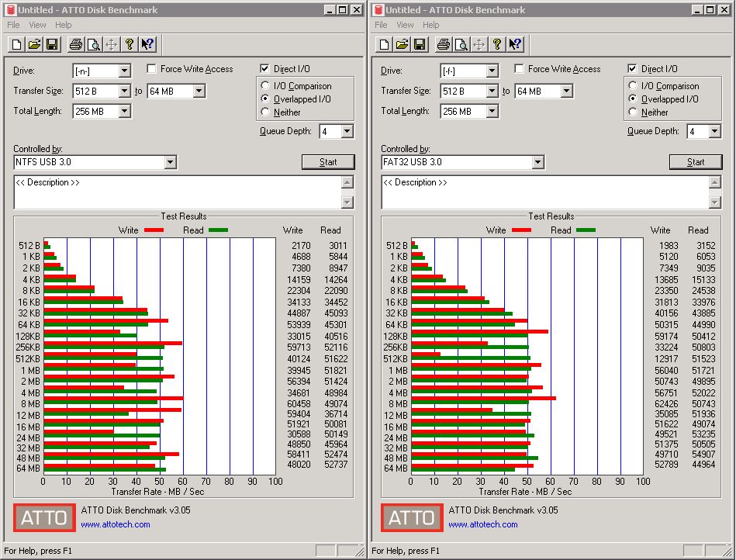Click ATTO logo in the right window
736x560 pixels.
coord(412,518)
